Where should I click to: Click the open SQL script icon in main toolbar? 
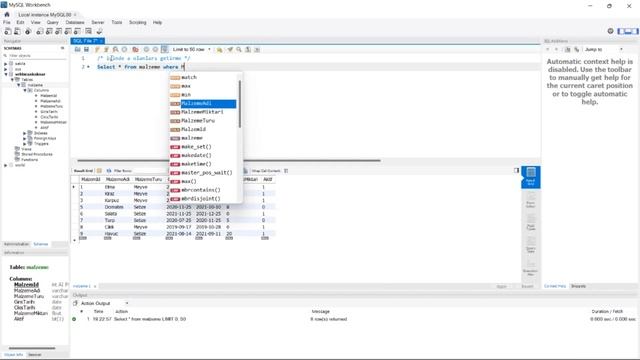(x=17, y=31)
